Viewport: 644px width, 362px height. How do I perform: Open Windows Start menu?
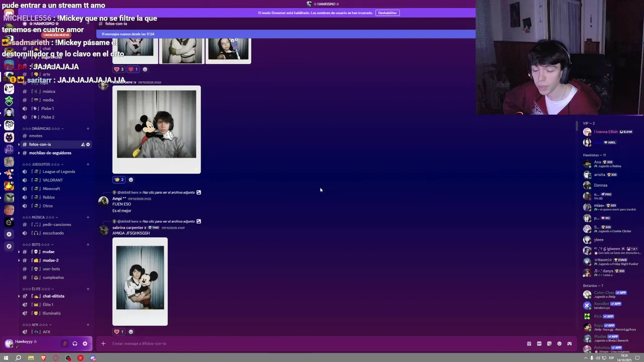(x=6, y=358)
